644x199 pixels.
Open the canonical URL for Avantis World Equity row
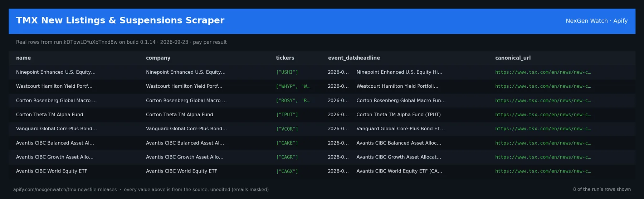[543, 171]
